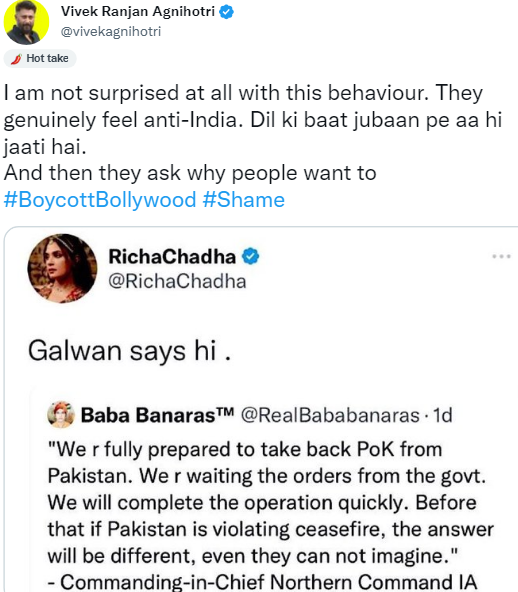This screenshot has height=592, width=518.
Task: Open the #Shame hashtag
Action: [x=244, y=200]
